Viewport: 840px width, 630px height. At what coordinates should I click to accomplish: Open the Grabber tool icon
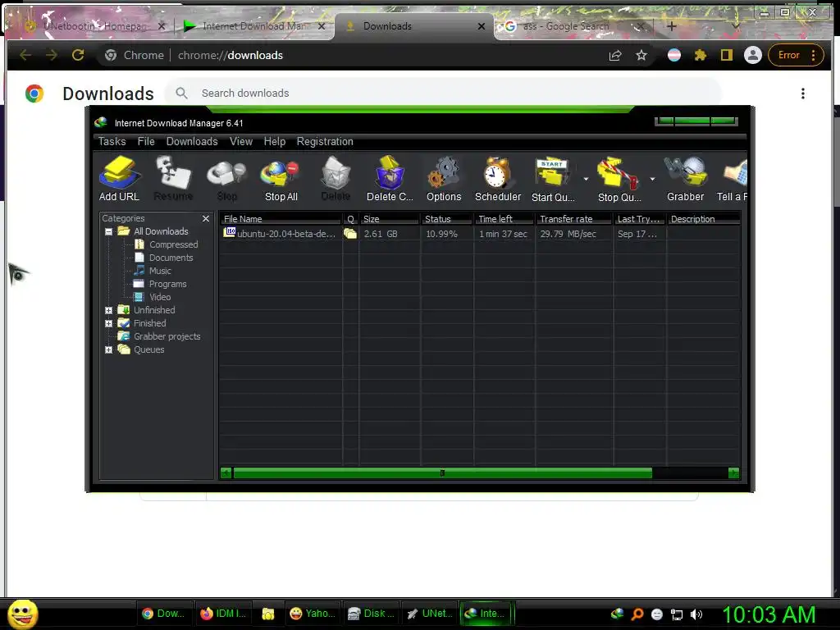click(685, 178)
